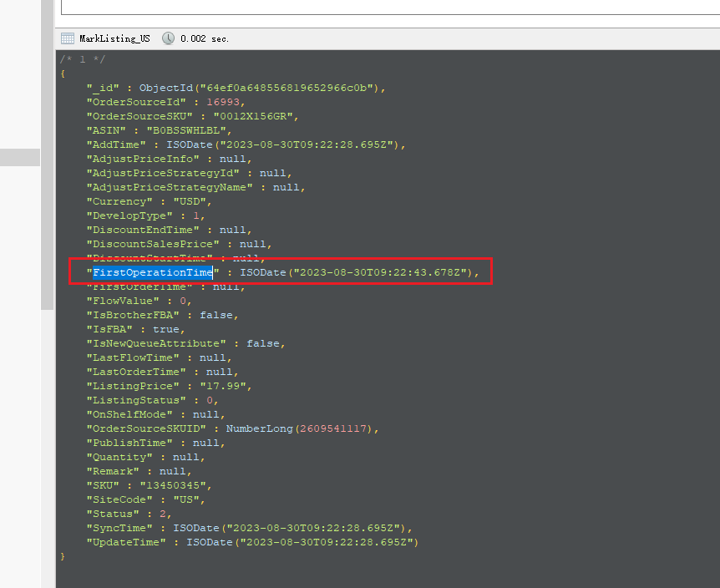Click the clock icon for query time

[x=168, y=38]
